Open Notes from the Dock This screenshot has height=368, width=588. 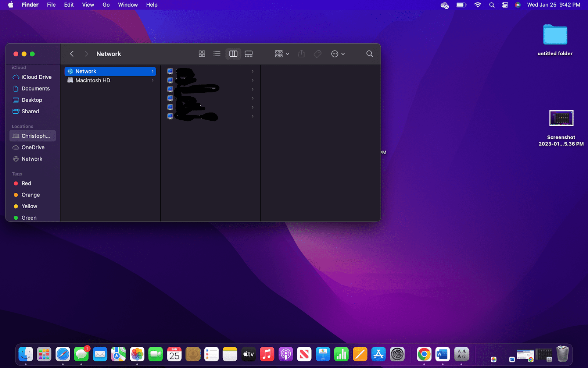click(230, 354)
